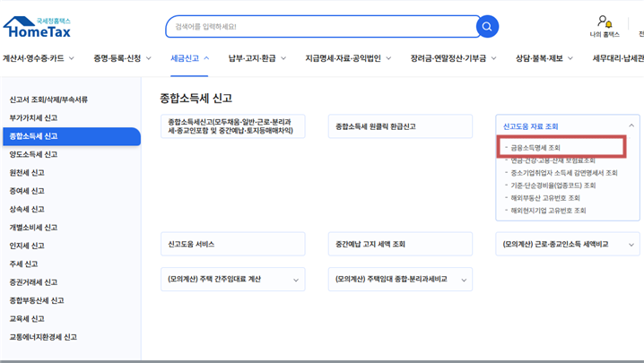Open the 납부·고지·환급 menu
The width and height of the screenshot is (644, 363).
coord(257,58)
